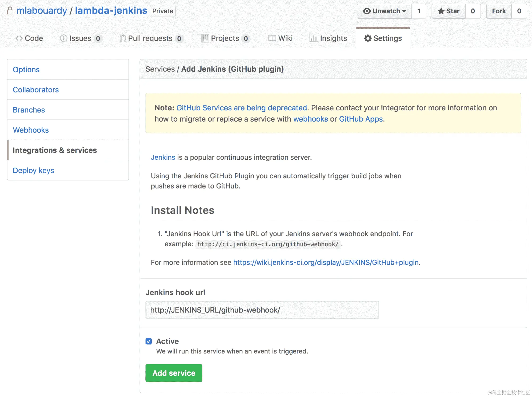The width and height of the screenshot is (532, 397).
Task: Open the Settings tab
Action: pos(383,38)
